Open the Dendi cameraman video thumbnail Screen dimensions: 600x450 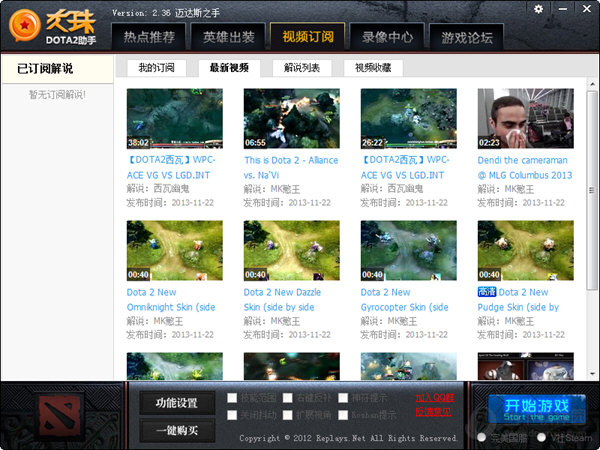click(x=526, y=119)
